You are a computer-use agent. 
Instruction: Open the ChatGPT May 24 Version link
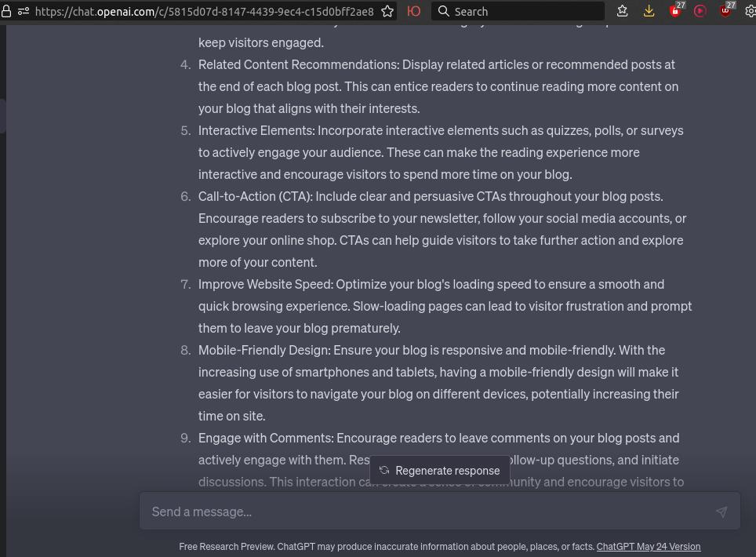tap(648, 546)
